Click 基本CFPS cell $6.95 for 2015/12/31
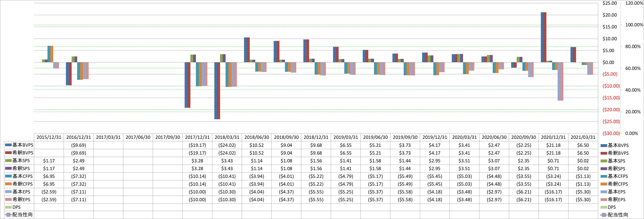The image size is (644, 219). pyautogui.click(x=49, y=176)
